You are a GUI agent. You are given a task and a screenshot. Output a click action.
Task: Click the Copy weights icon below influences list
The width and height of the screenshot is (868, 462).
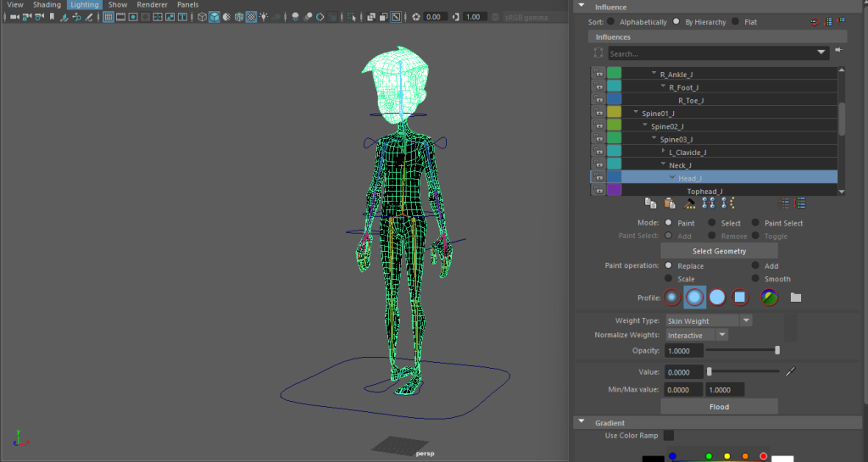650,203
